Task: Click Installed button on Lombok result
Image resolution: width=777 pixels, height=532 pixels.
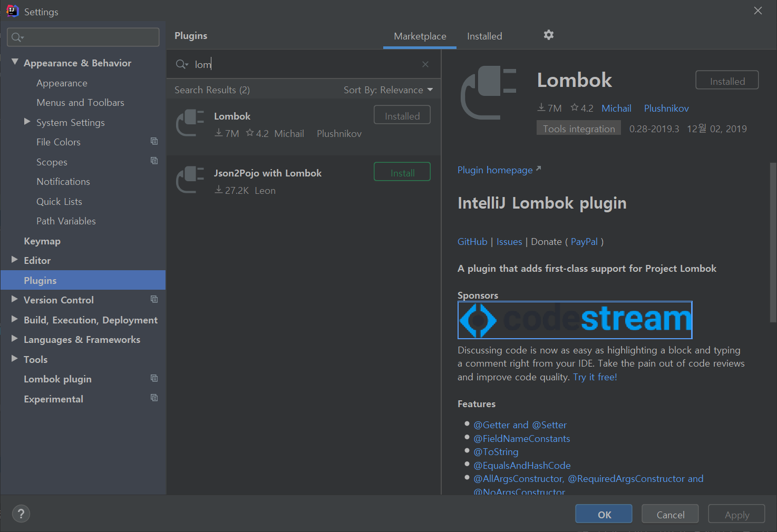Action: tap(402, 115)
